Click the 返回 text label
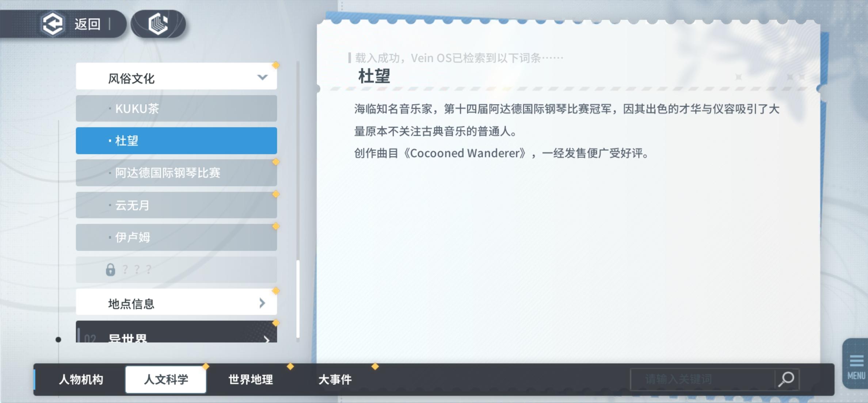 87,24
